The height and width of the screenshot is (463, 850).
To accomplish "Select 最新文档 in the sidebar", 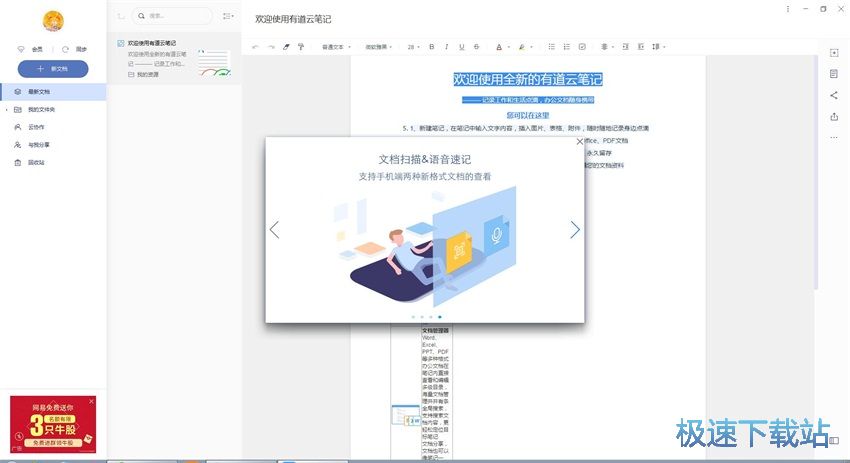I will click(x=53, y=92).
